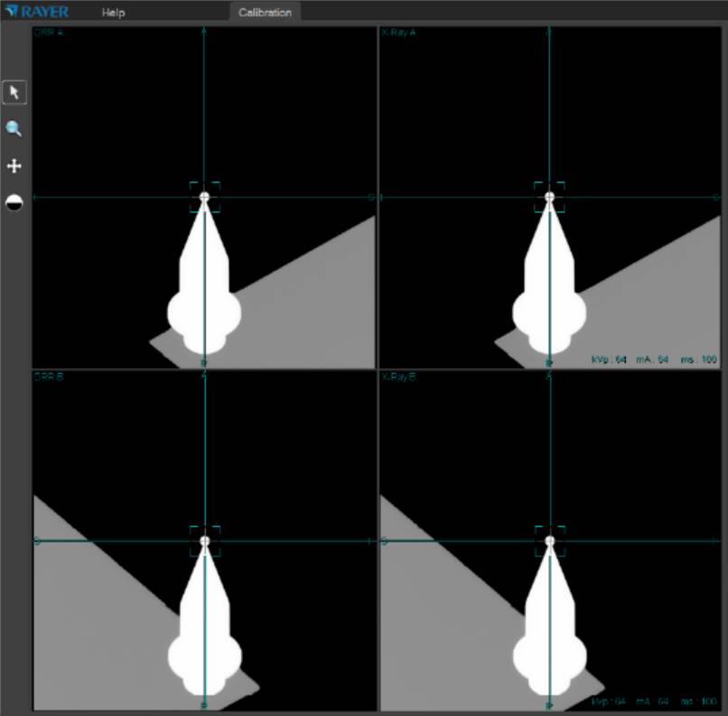Select the arrow pointer tool
The height and width of the screenshot is (716, 728).
click(14, 92)
